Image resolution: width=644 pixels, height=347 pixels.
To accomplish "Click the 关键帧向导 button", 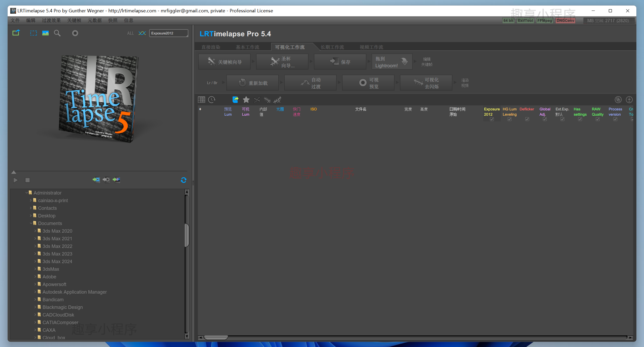I will tap(224, 62).
